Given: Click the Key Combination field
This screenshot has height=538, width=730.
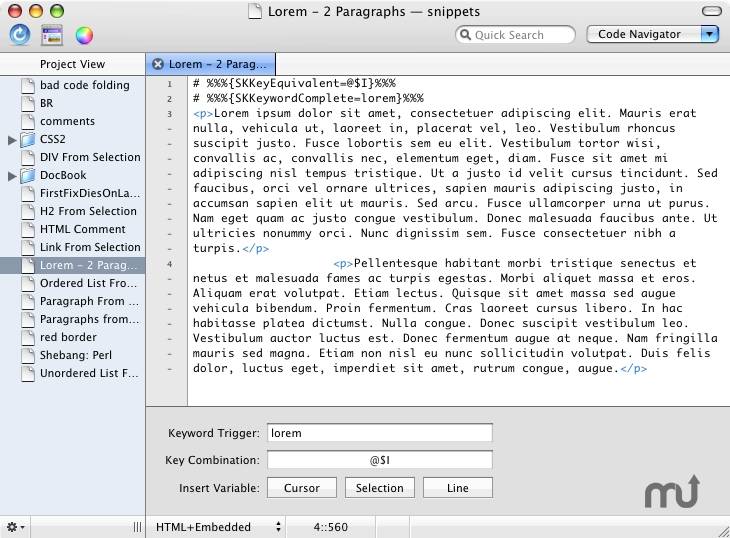Looking at the screenshot, I should (379, 460).
